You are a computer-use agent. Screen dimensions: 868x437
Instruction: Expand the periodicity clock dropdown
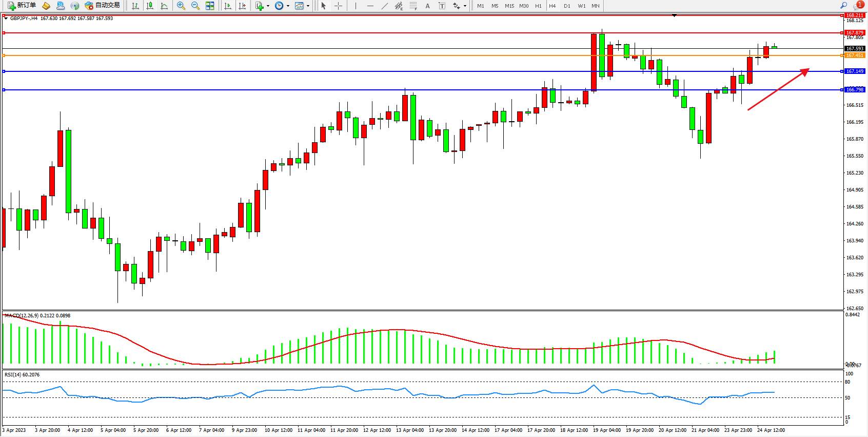(288, 6)
